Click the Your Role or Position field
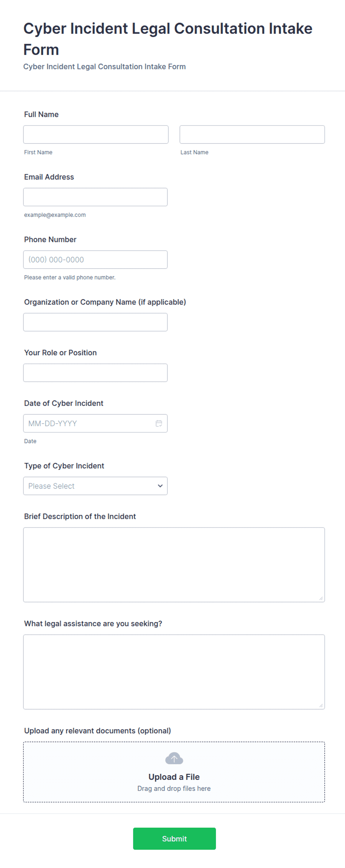Screen dimensions: 345x868 click(95, 373)
